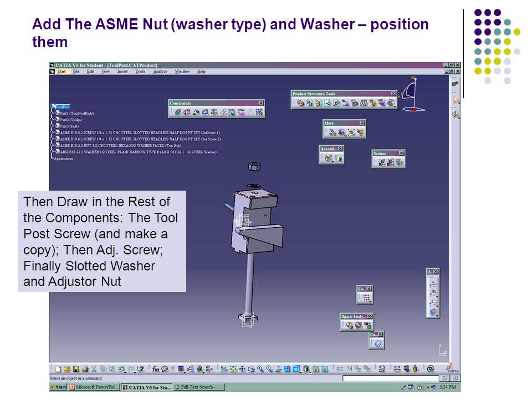Choose the Angle Constraint tool
532x399 pixels.
205,112
